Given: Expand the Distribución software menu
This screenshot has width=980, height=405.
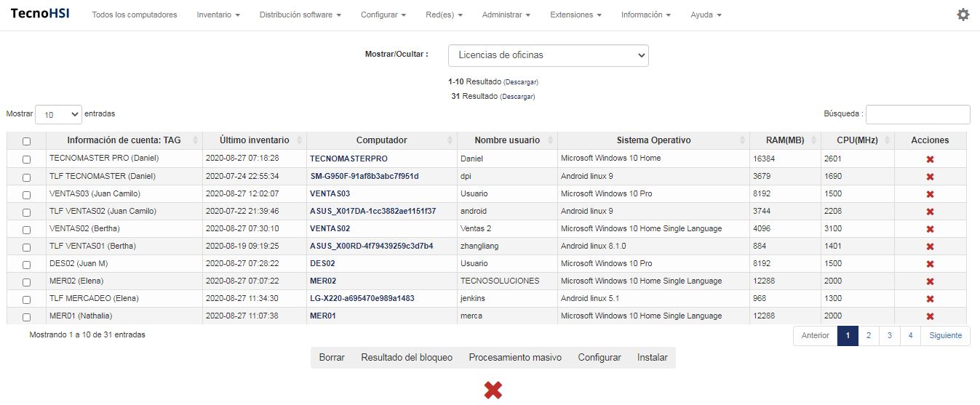Looking at the screenshot, I should [x=300, y=15].
